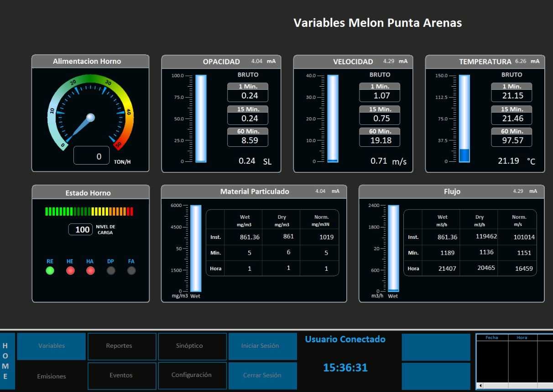Click the left arrow of the event list scrollbar
This screenshot has width=553, height=392.
click(480, 386)
